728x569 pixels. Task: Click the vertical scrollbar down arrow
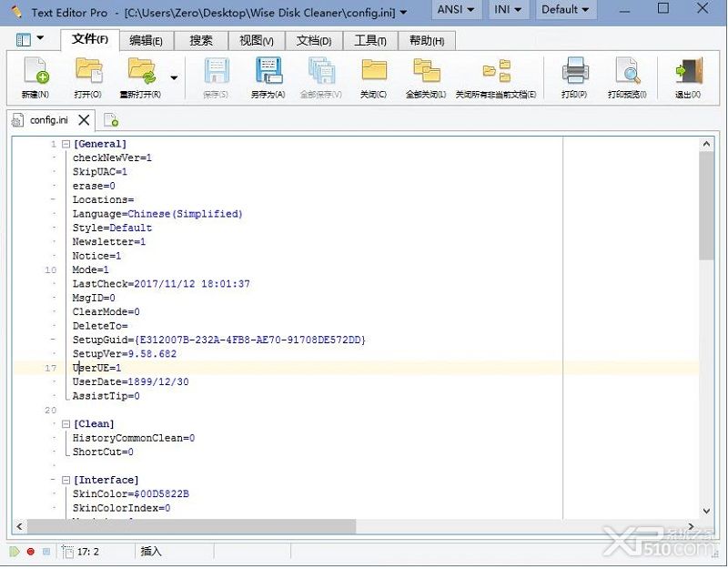[x=707, y=511]
